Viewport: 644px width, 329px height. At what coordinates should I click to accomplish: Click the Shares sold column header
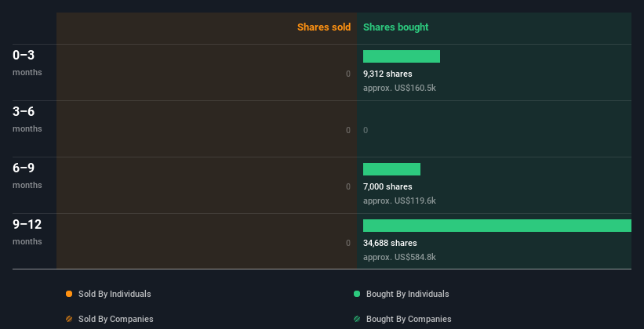(x=324, y=27)
